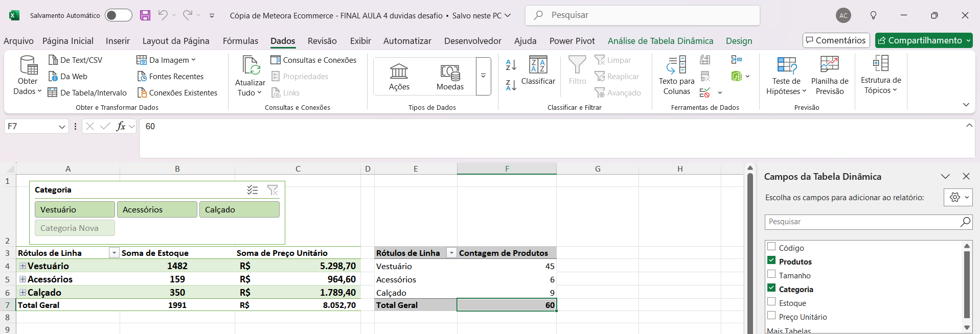Open Consultas e Conexões pane

pyautogui.click(x=313, y=60)
